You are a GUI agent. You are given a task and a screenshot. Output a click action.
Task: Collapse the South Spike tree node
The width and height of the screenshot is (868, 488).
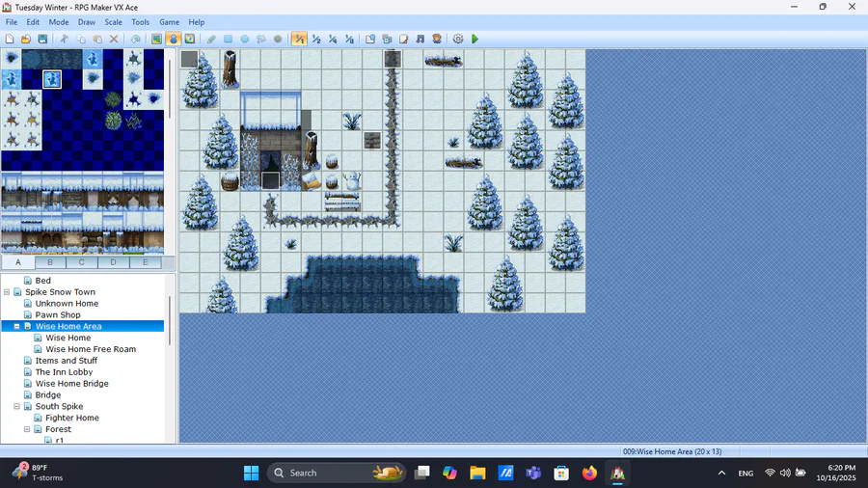click(x=16, y=406)
